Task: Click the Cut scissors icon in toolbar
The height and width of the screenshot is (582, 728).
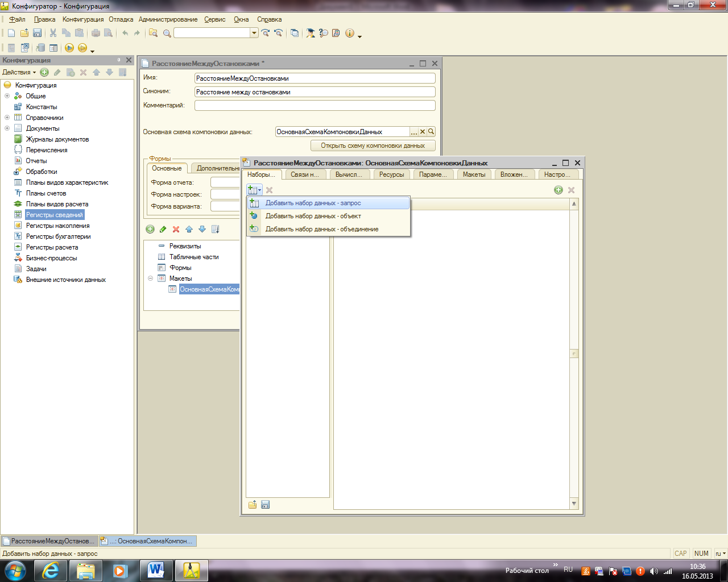Action: pyautogui.click(x=53, y=33)
